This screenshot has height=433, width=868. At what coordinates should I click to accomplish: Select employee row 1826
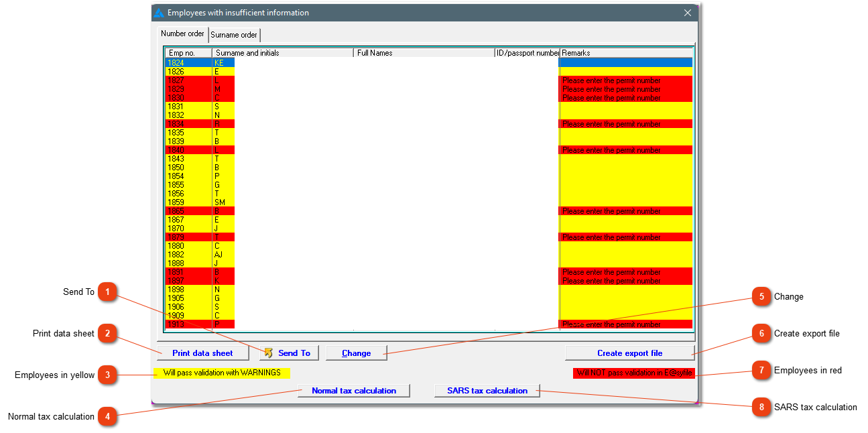429,71
